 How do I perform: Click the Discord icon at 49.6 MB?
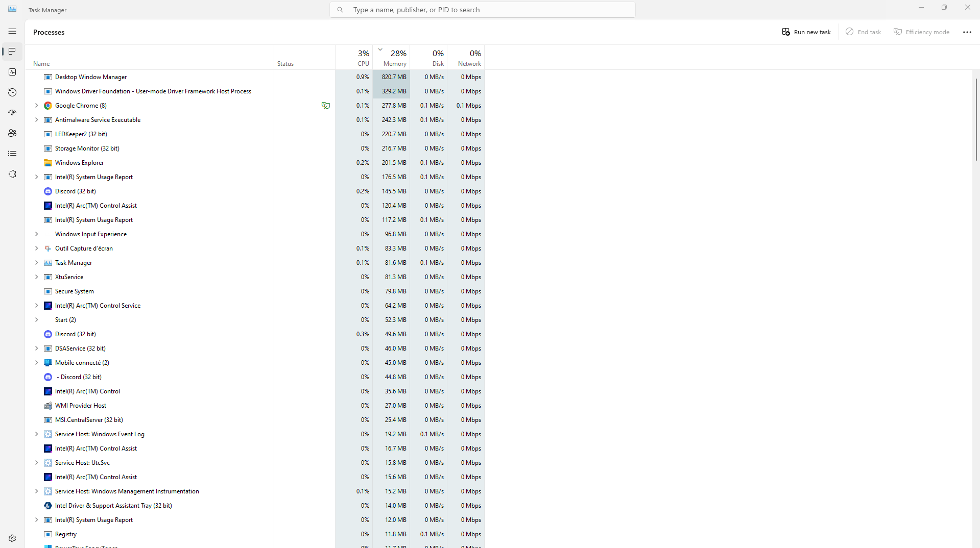coord(48,334)
